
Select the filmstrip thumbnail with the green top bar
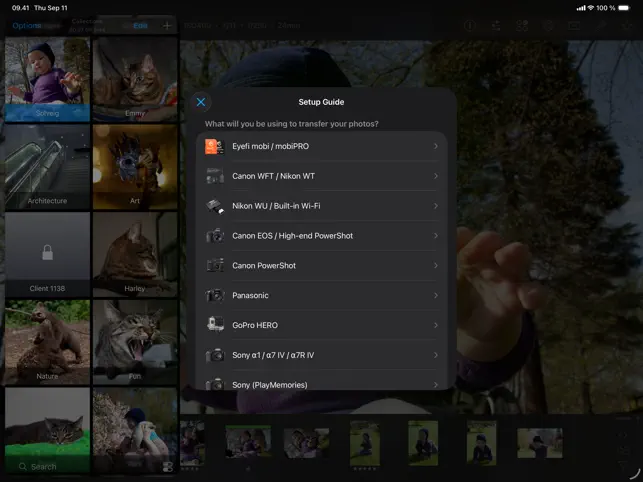248,441
